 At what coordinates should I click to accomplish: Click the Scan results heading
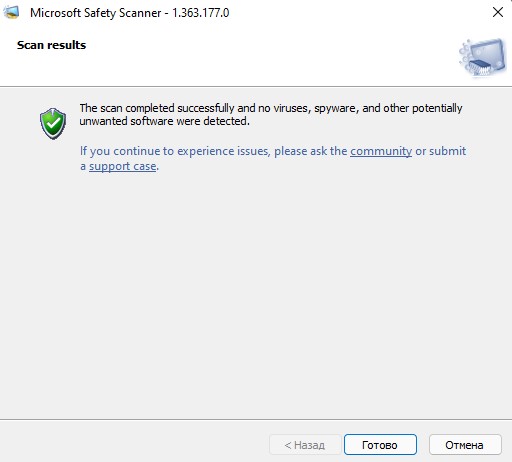pyautogui.click(x=52, y=45)
